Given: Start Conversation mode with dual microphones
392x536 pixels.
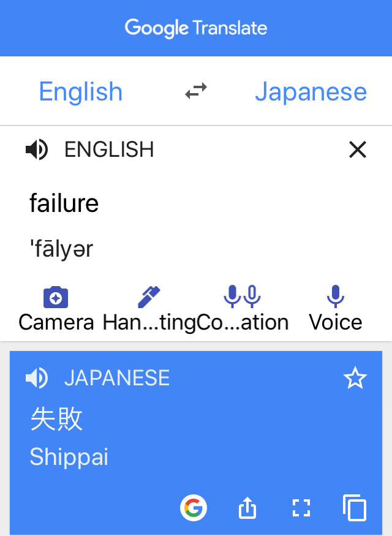Looking at the screenshot, I should point(243,296).
